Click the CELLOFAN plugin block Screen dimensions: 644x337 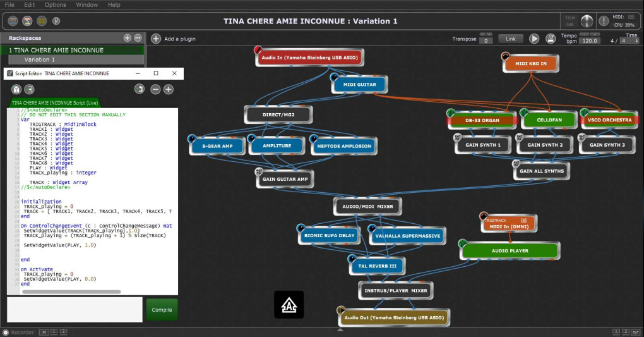pyautogui.click(x=549, y=120)
